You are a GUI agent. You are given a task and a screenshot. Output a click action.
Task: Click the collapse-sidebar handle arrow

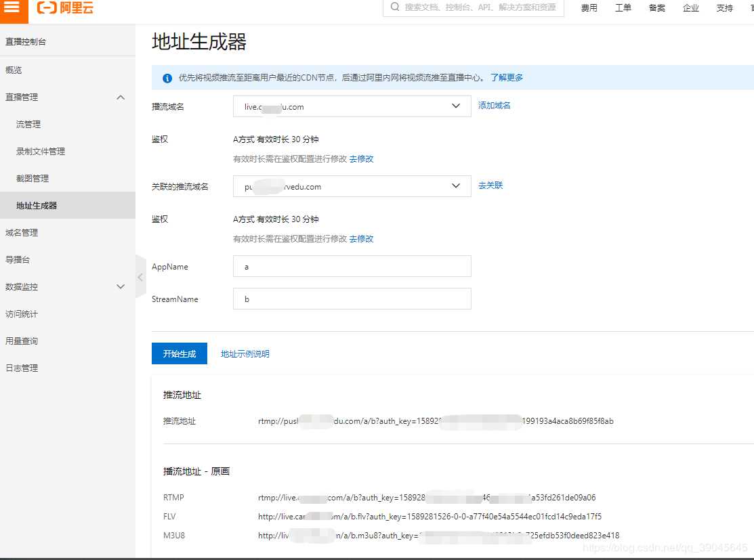pyautogui.click(x=140, y=277)
